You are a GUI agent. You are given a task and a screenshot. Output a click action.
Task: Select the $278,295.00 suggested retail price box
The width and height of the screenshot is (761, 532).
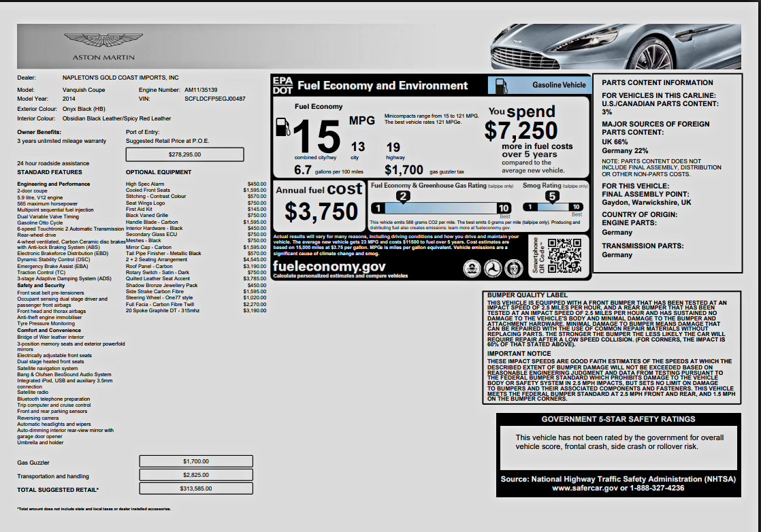[x=184, y=154]
